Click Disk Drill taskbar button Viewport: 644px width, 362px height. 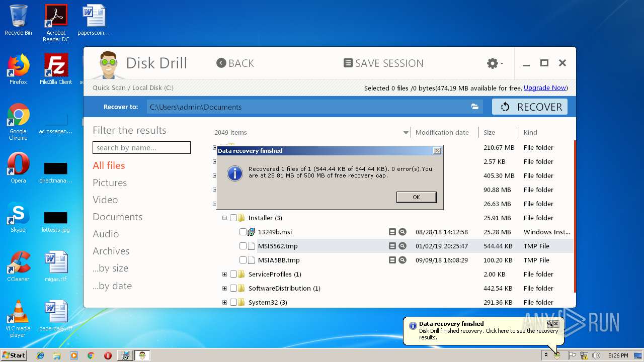point(142,355)
